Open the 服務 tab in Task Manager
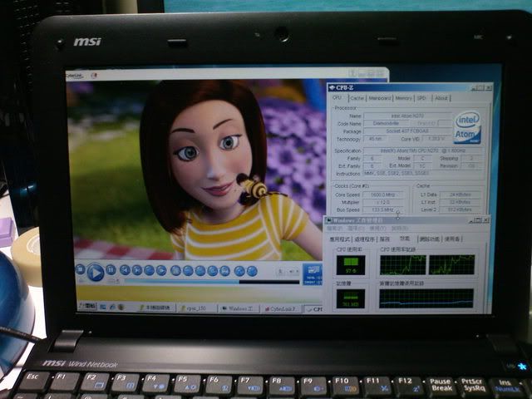The image size is (532, 399). (384, 239)
